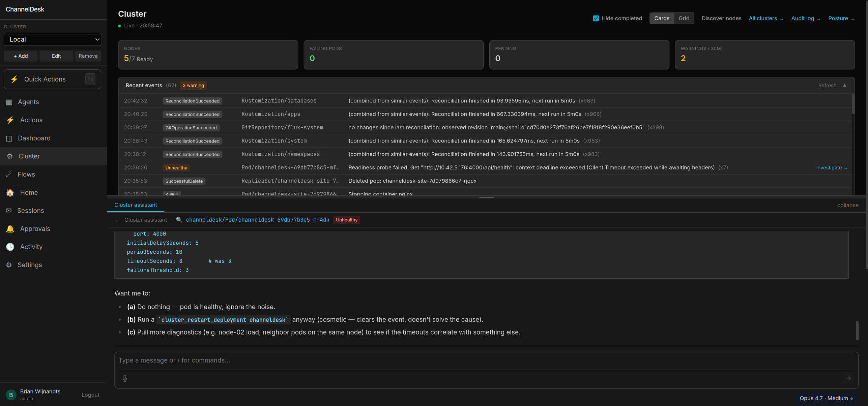Click Investigate on the Unhealthy event
The height and width of the screenshot is (406, 868).
click(x=832, y=168)
